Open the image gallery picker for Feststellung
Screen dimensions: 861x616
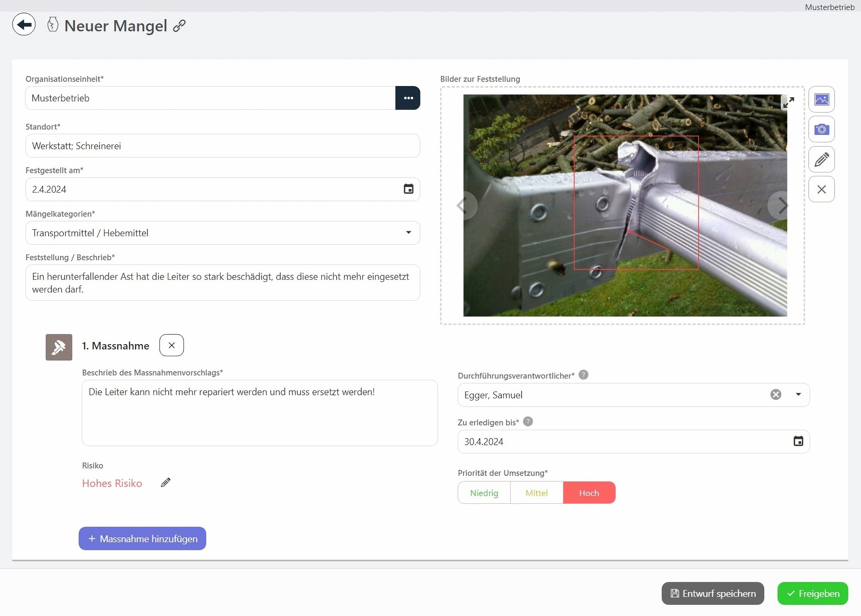coord(821,99)
